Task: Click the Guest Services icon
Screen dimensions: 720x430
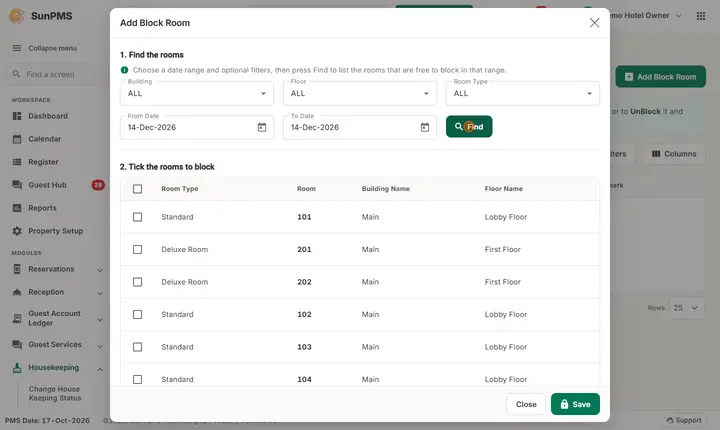Action: coord(17,344)
